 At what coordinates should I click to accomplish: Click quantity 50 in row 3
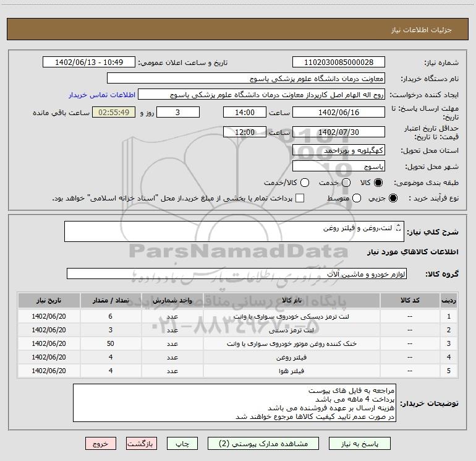pyautogui.click(x=111, y=343)
